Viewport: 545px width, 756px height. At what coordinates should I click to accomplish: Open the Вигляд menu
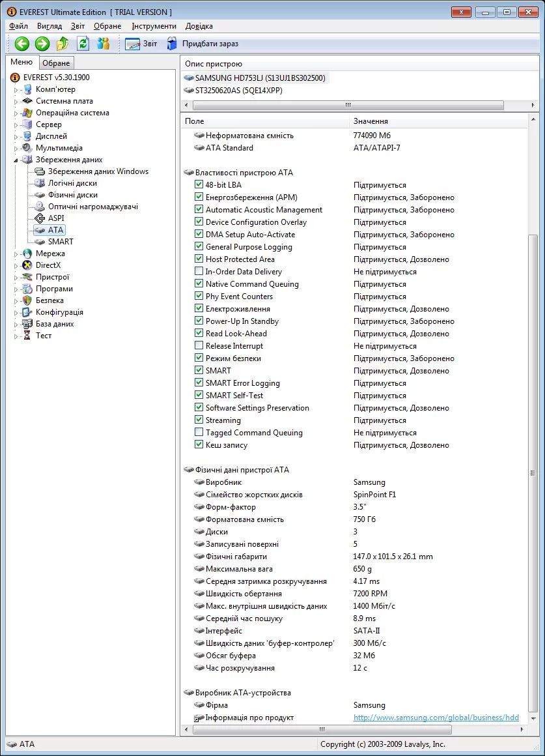49,26
